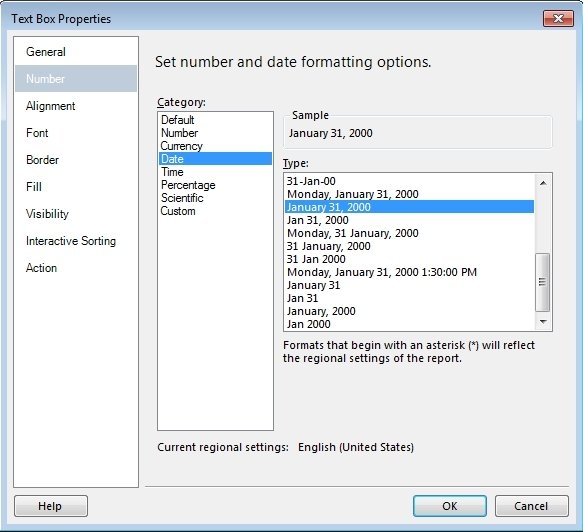
Task: Select the Jan 31 format
Action: point(409,298)
